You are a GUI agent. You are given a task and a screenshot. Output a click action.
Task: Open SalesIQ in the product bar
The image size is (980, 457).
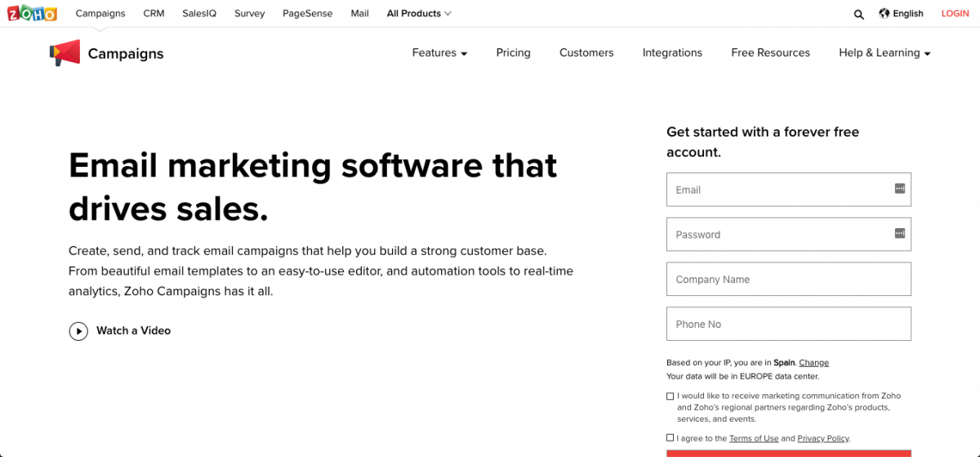(199, 14)
